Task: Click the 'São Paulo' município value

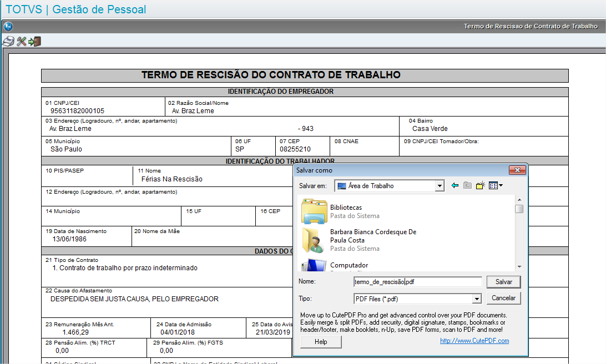Action: [x=66, y=149]
